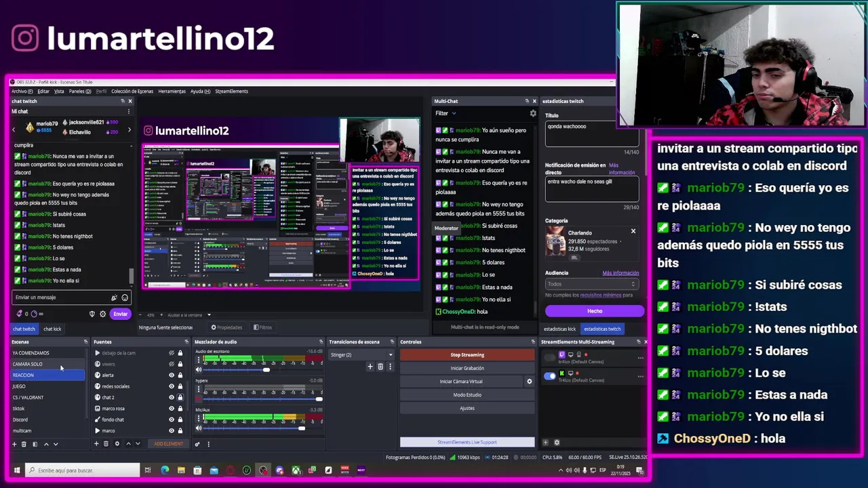This screenshot has width=868, height=488.
Task: Open the Mi chat three-dot menu
Action: pos(129,111)
